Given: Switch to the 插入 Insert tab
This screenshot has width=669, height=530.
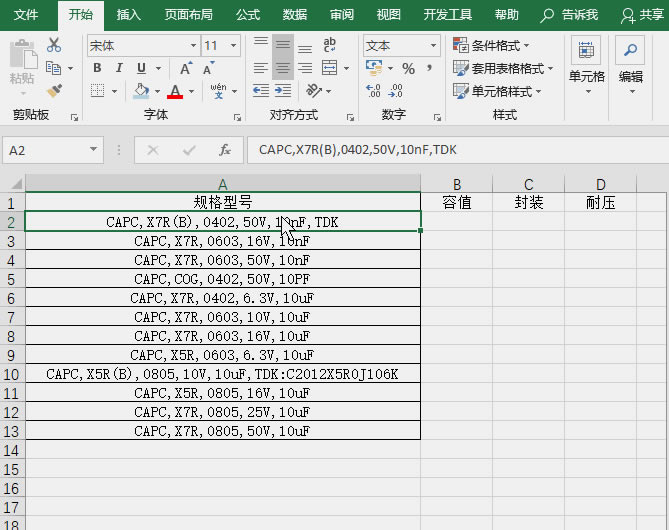Looking at the screenshot, I should (x=128, y=15).
